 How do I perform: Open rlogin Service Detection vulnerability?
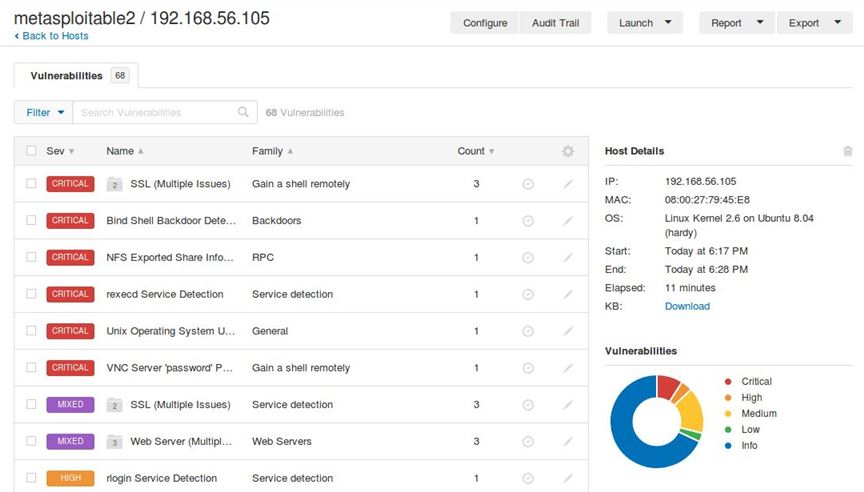coord(161,478)
